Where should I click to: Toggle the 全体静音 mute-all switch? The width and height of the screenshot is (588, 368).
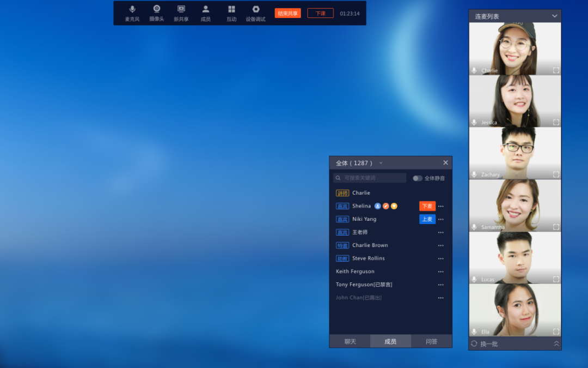tap(417, 178)
